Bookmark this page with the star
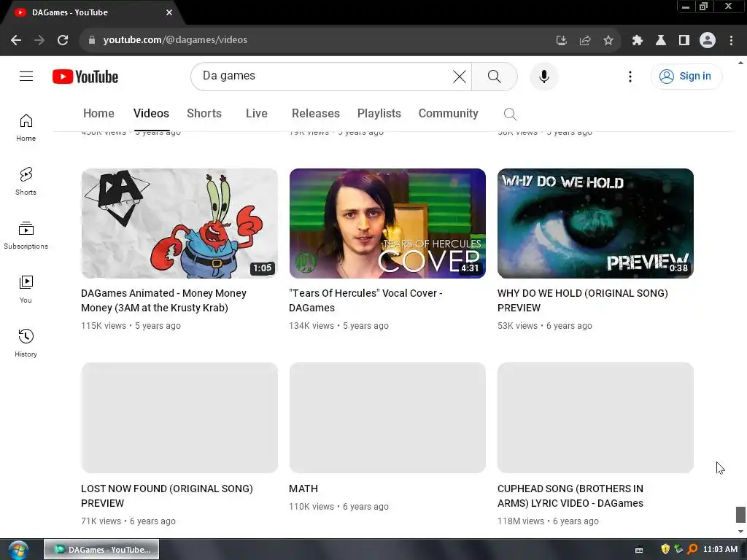 click(608, 40)
